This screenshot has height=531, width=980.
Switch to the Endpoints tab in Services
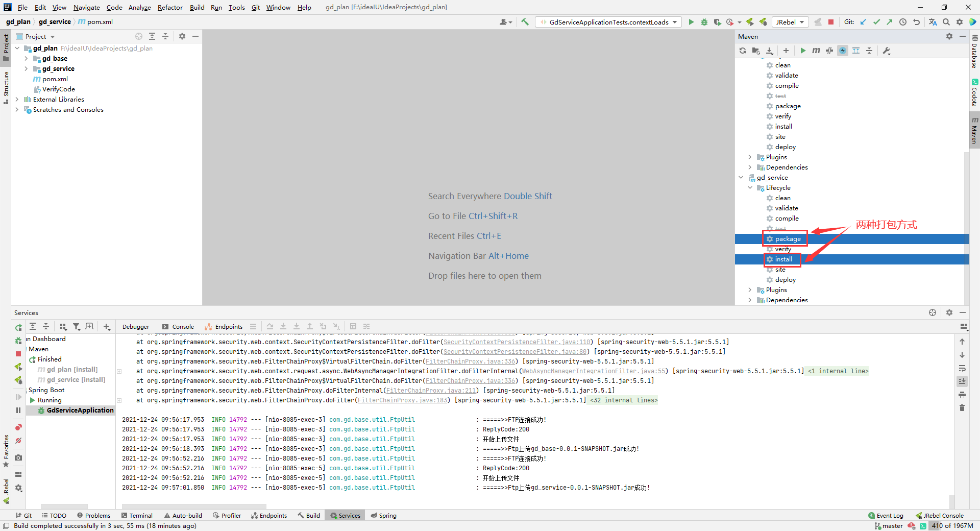point(224,327)
